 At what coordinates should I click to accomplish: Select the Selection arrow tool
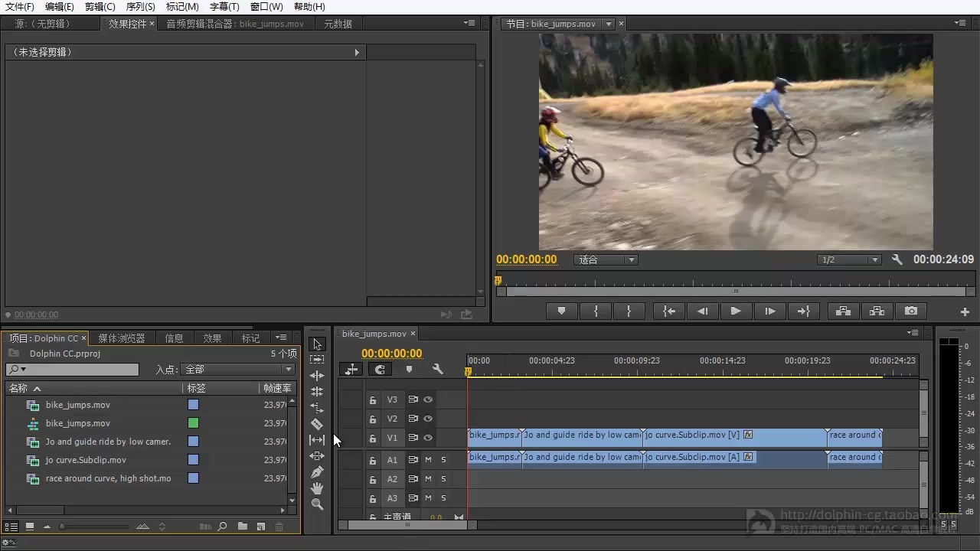point(317,344)
